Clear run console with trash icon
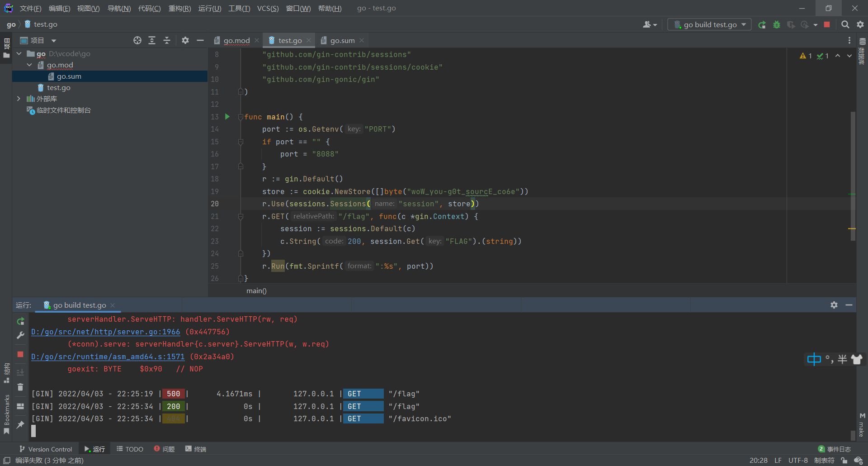The height and width of the screenshot is (466, 868). pos(20,387)
